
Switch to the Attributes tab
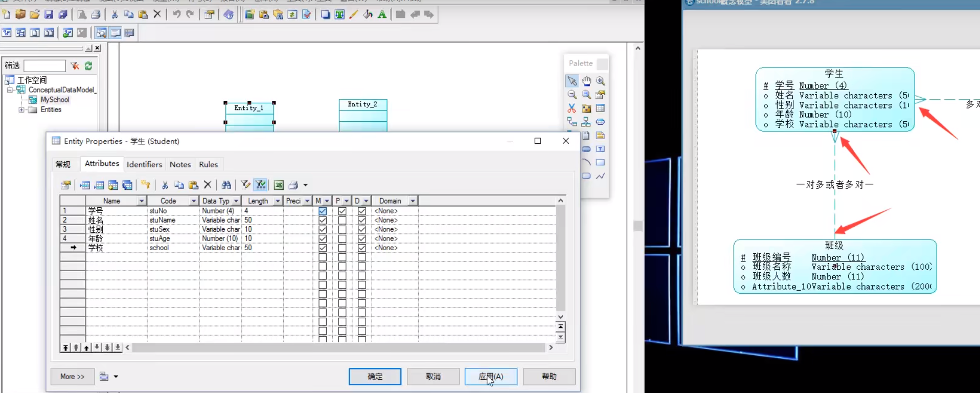pos(102,163)
